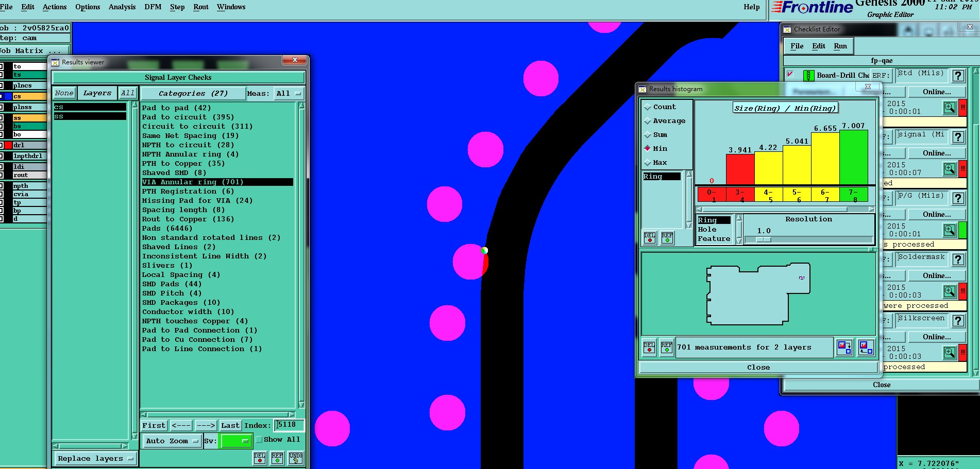Open Sv green severity dropdown
Image resolution: width=980 pixels, height=469 pixels.
pos(235,441)
